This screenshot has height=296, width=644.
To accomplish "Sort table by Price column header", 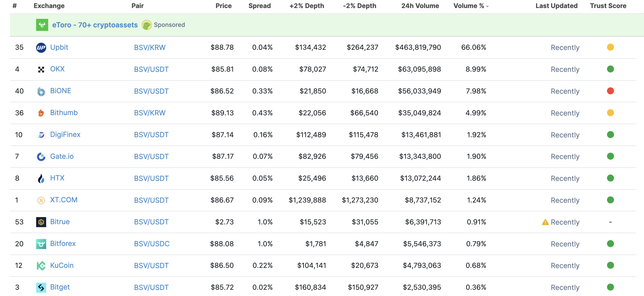I will pyautogui.click(x=223, y=6).
